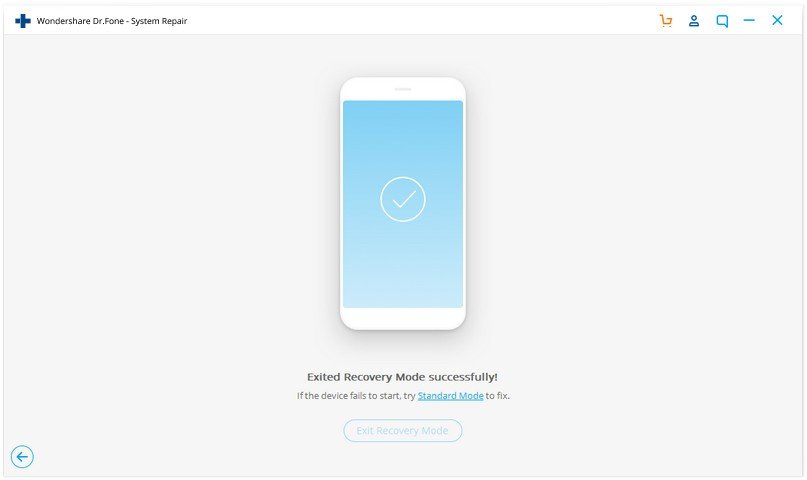Go back using the circled arrow
Image resolution: width=807 pixels, height=480 pixels.
coord(22,456)
